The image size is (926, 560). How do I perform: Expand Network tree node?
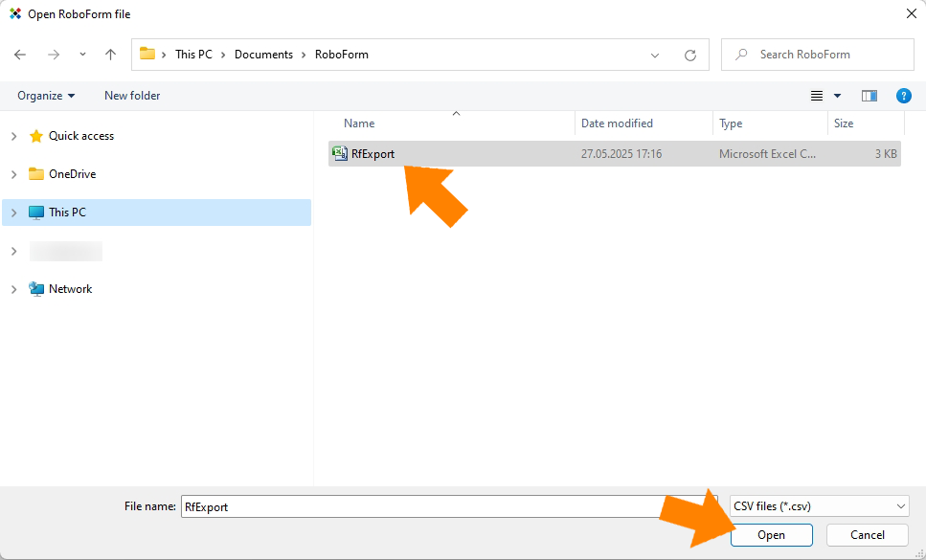[14, 290]
